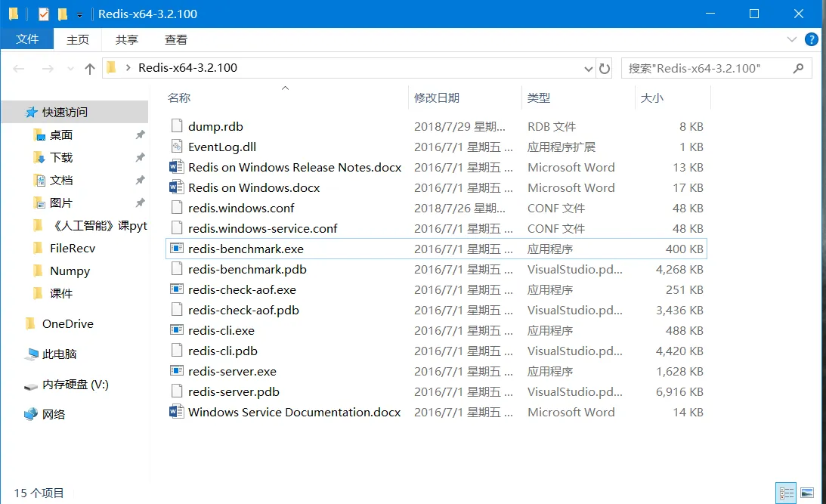The height and width of the screenshot is (504, 826).
Task: Select OneDrive in the navigation pane
Action: point(67,323)
